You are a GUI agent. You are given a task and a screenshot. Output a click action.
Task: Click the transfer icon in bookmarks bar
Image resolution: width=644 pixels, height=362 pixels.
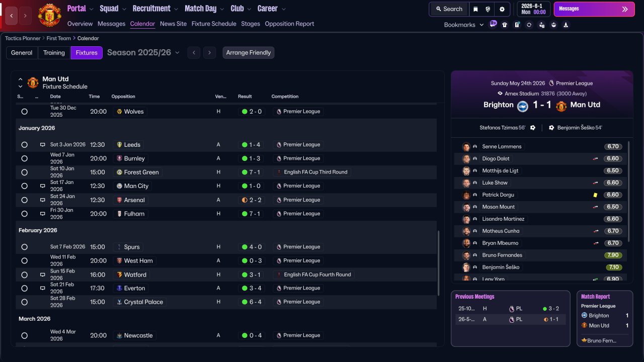coord(541,25)
